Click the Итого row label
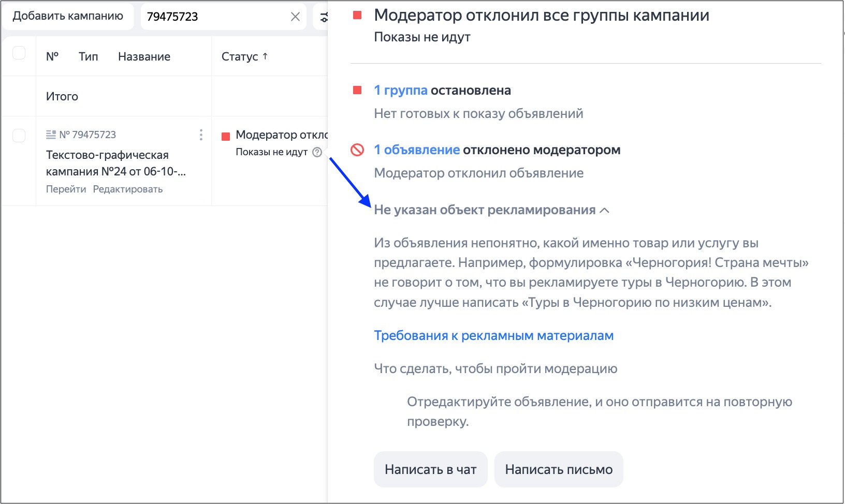Image resolution: width=845 pixels, height=504 pixels. [62, 96]
